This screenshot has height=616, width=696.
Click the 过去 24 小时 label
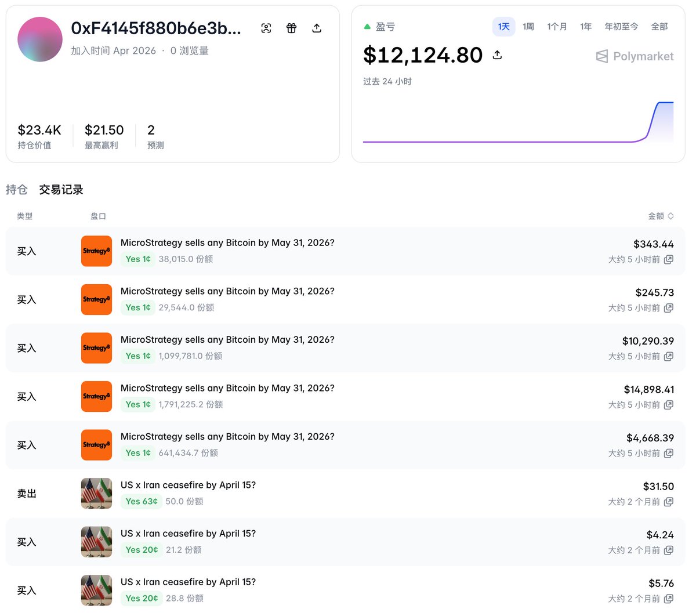click(x=387, y=81)
